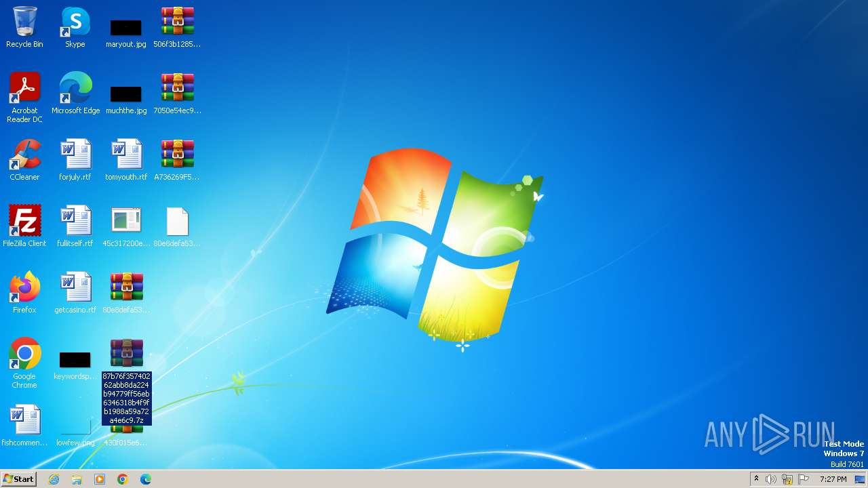Open Windows Media Player from the taskbar

(100, 479)
